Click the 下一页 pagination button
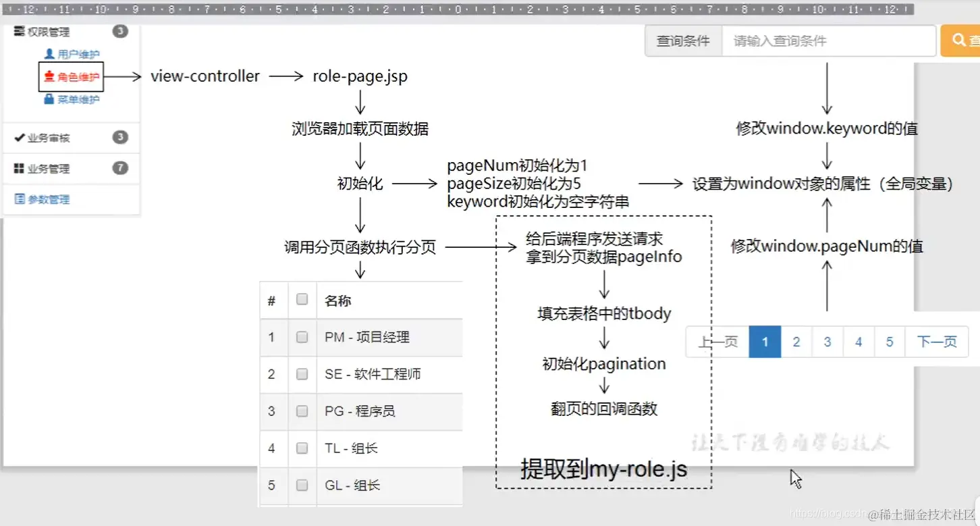980x526 pixels. point(936,342)
